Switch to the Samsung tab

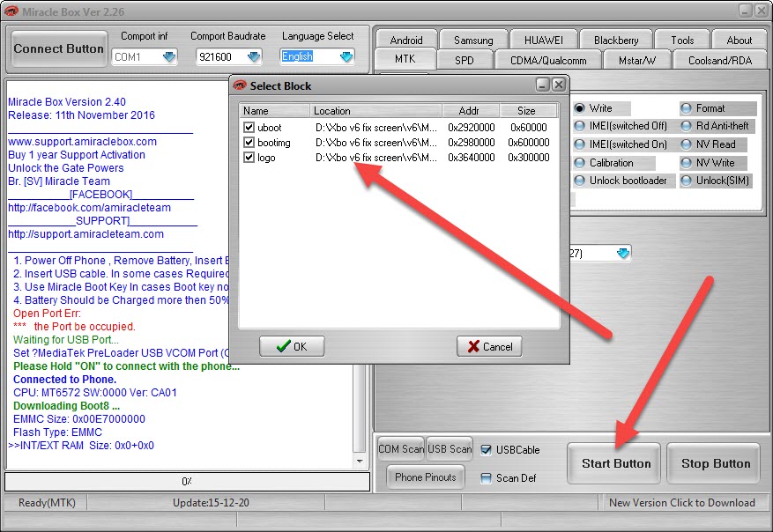click(x=473, y=40)
